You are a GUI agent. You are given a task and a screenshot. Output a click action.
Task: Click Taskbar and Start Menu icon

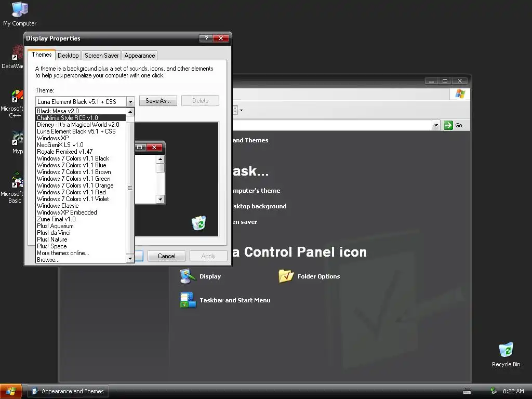(188, 300)
